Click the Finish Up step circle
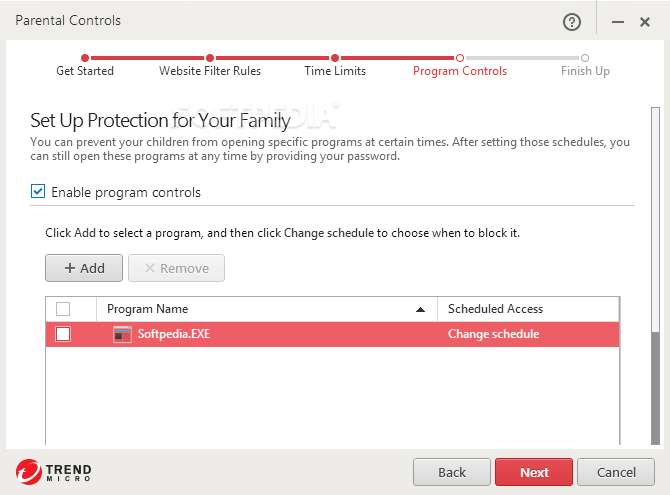Screen dimensions: 670x495 585,58
